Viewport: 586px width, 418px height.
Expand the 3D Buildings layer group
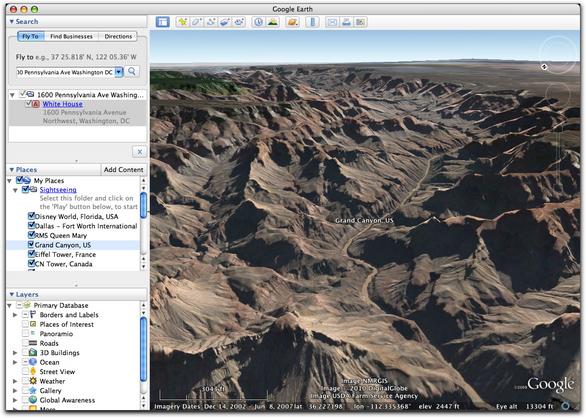click(15, 353)
